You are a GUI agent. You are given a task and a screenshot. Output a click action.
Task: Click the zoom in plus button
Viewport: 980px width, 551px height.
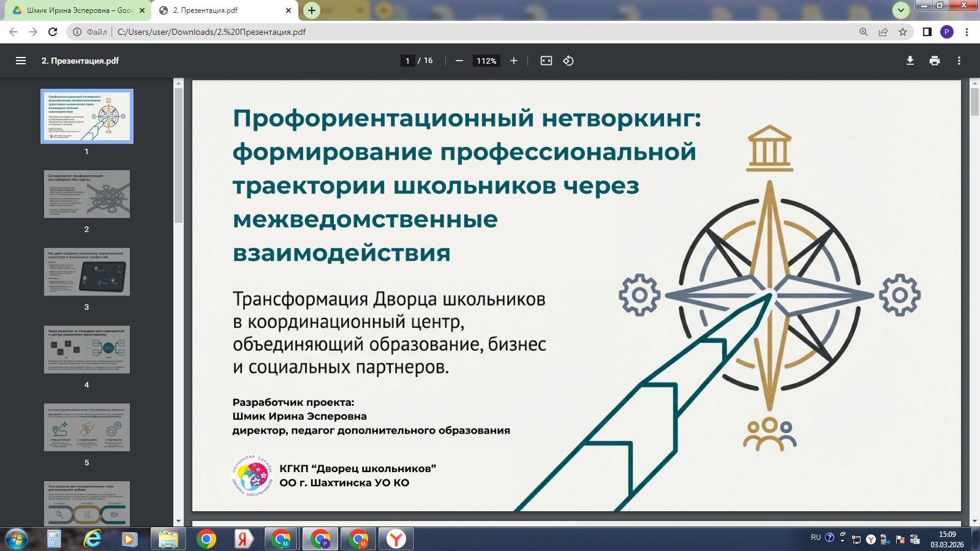pos(514,61)
